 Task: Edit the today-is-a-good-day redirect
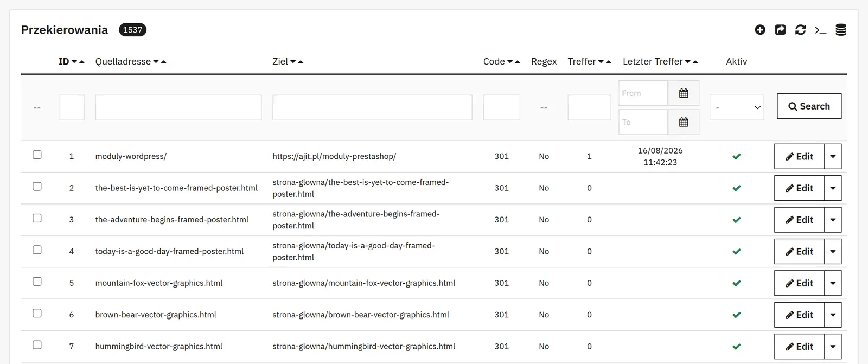pos(800,252)
